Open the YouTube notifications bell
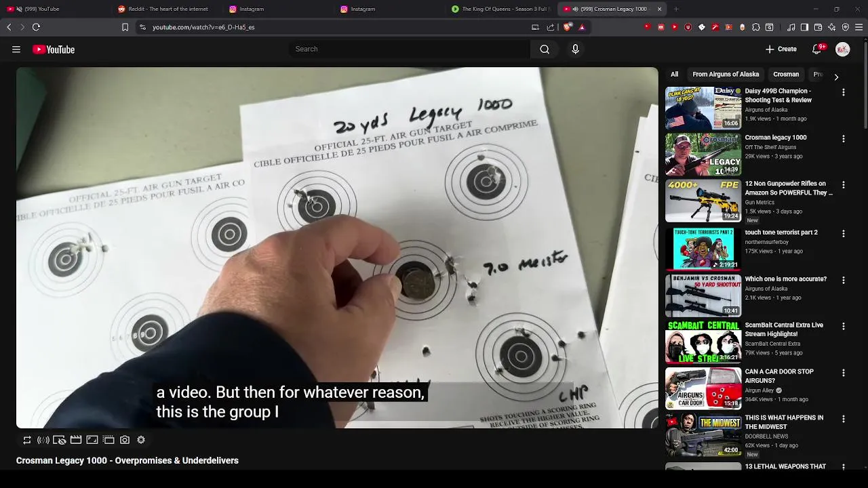 (817, 49)
